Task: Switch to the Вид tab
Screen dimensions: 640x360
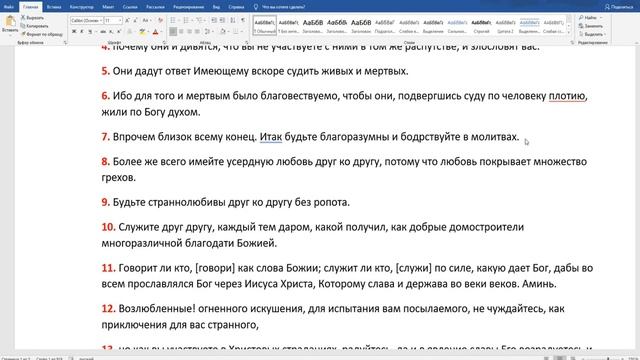Action: 216,7
